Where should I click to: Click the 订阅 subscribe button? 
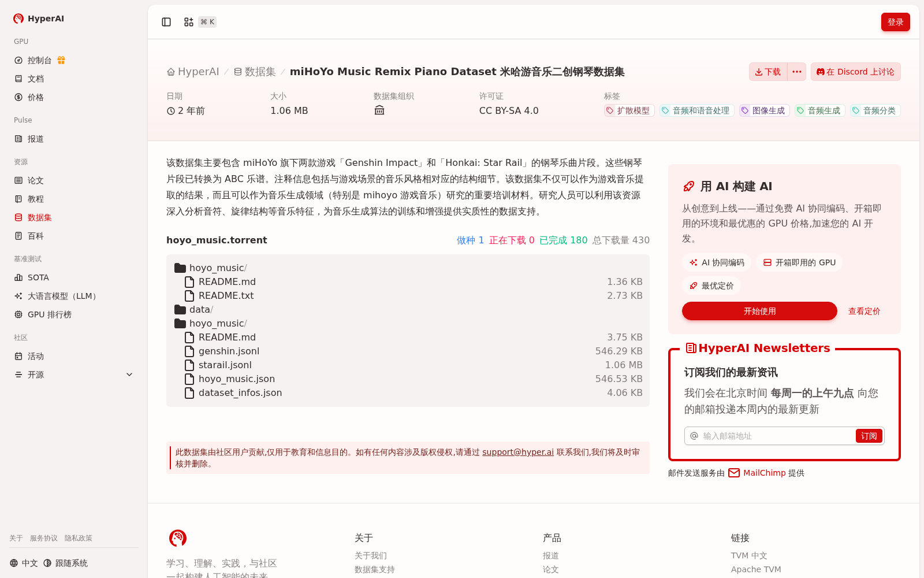tap(869, 436)
